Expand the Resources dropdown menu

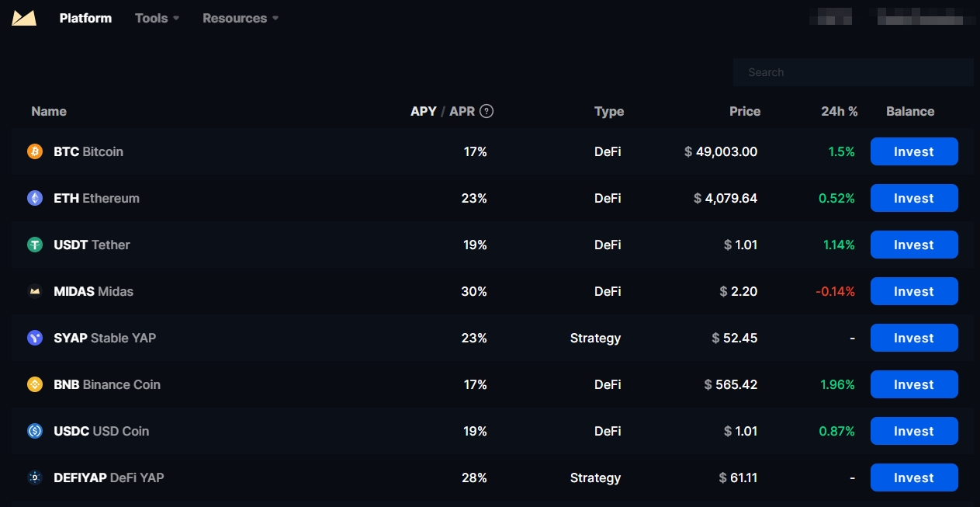[240, 18]
